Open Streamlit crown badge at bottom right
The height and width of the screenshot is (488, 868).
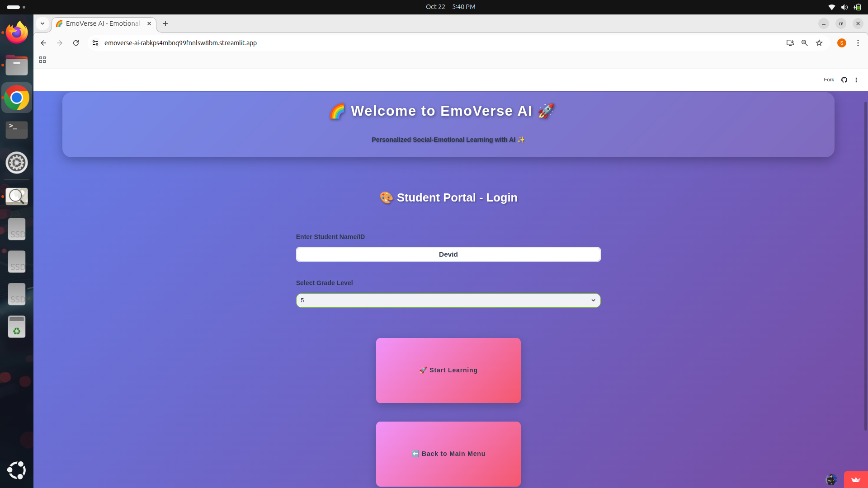coord(855,479)
